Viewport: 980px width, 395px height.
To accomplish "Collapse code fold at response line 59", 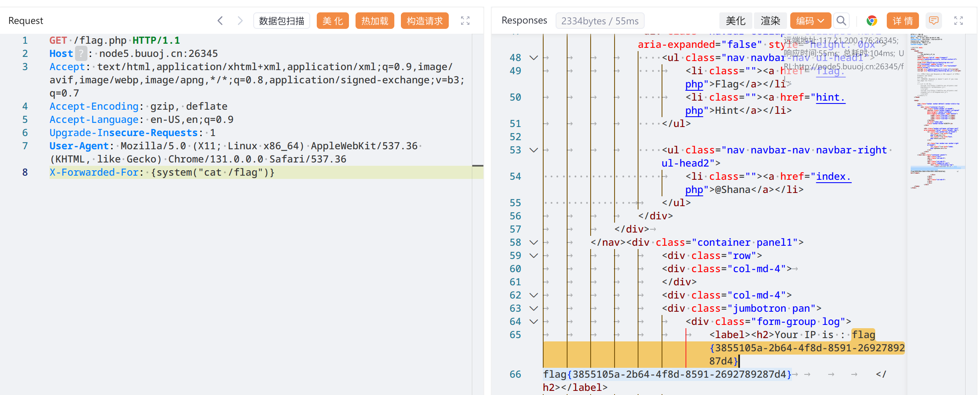I will tap(534, 256).
